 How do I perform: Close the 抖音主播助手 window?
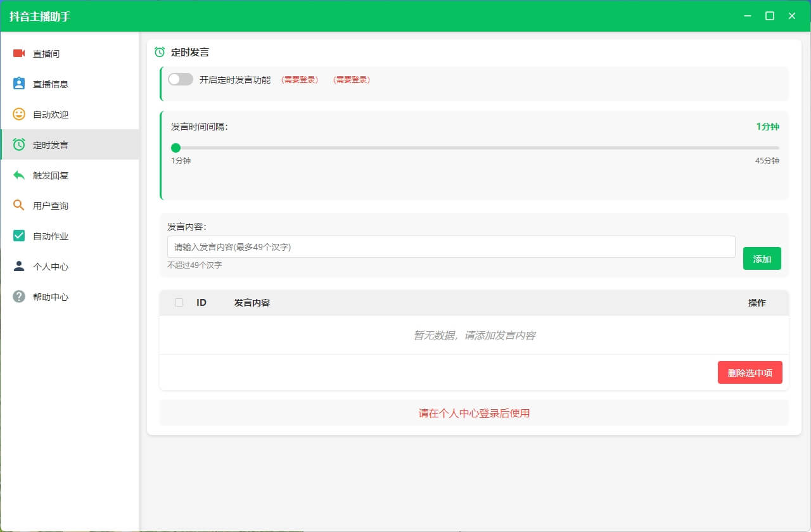[x=792, y=16]
